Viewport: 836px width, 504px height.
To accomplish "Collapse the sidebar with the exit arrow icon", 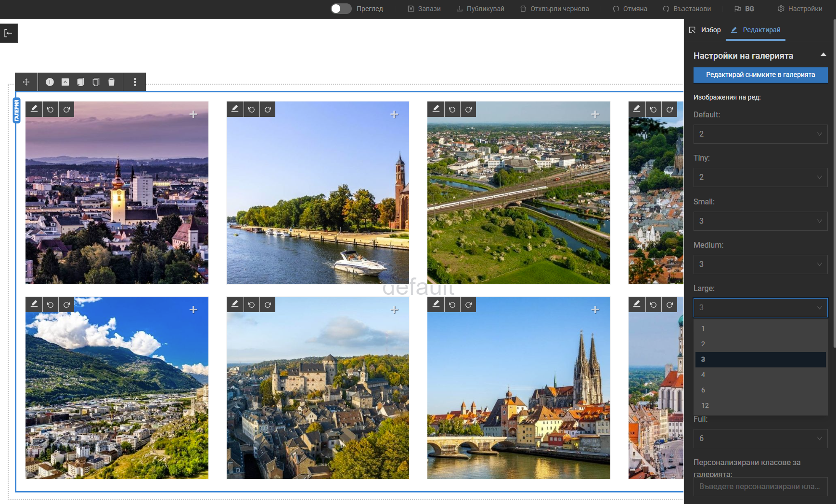I will click(8, 33).
